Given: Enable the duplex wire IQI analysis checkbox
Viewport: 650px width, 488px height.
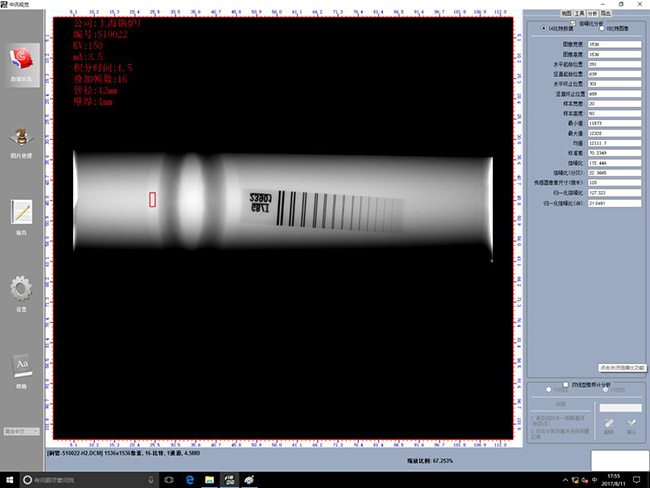Looking at the screenshot, I should point(567,383).
